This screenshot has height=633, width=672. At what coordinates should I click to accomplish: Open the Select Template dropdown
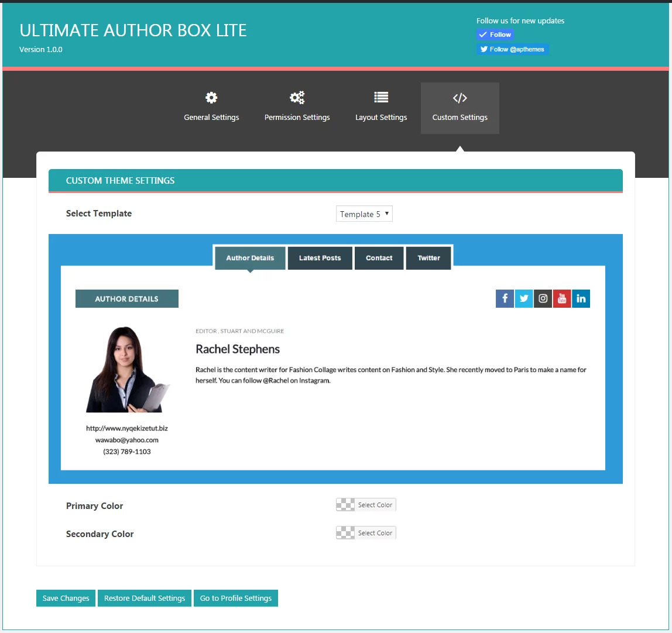(x=364, y=214)
